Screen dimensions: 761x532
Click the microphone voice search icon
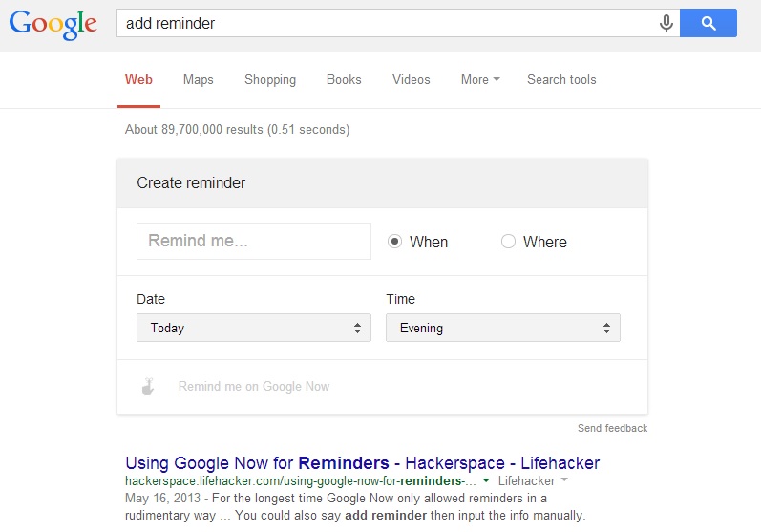coord(666,23)
